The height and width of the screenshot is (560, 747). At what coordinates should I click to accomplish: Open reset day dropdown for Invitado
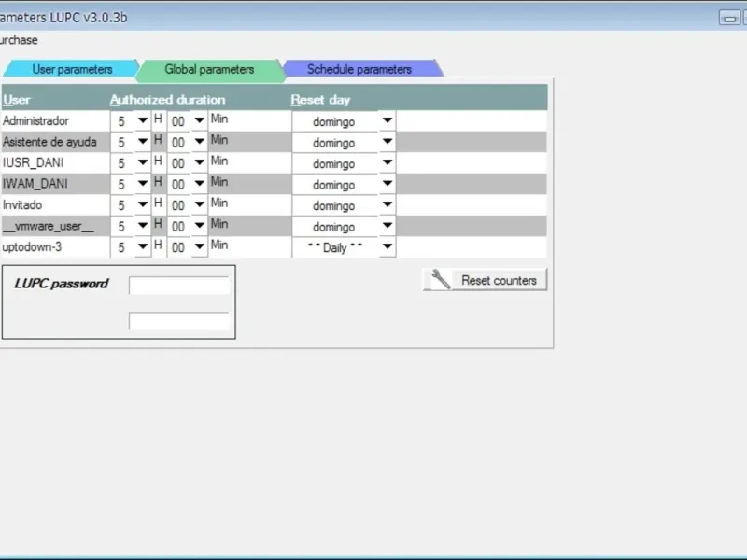pos(388,204)
